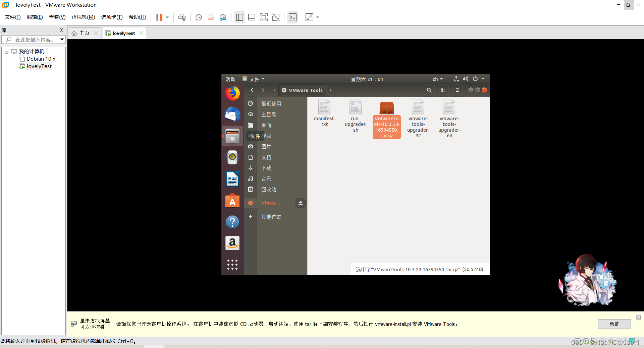Expand the stretch display options arrow
The image size is (644, 348).
[x=318, y=17]
